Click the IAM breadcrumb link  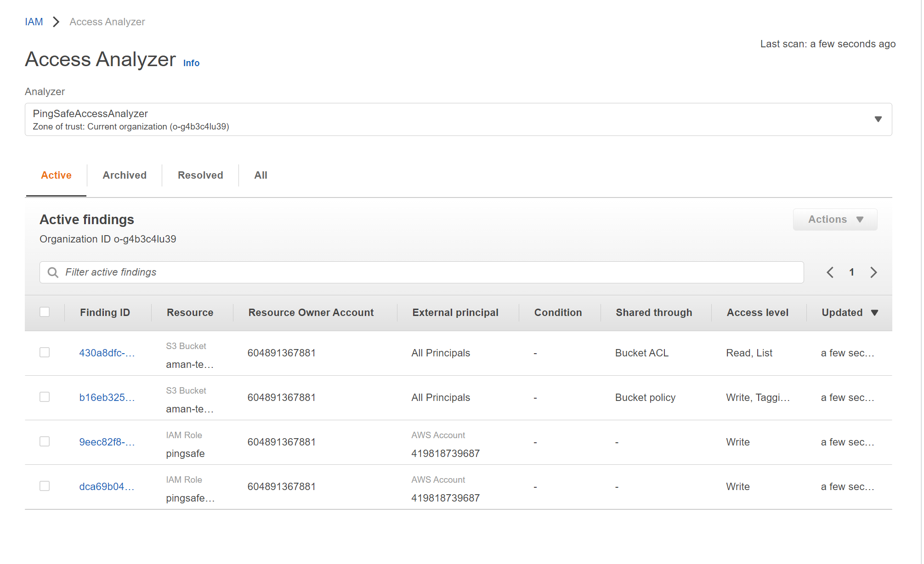34,22
